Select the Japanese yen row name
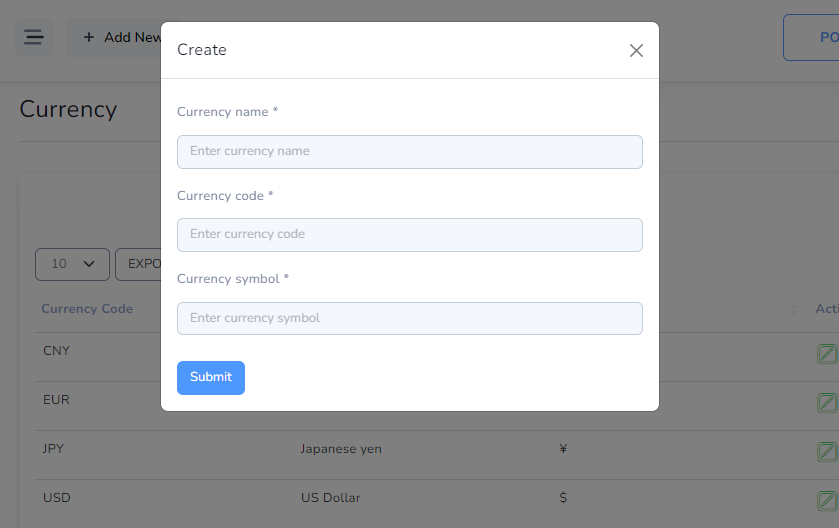This screenshot has height=528, width=839. coord(341,449)
